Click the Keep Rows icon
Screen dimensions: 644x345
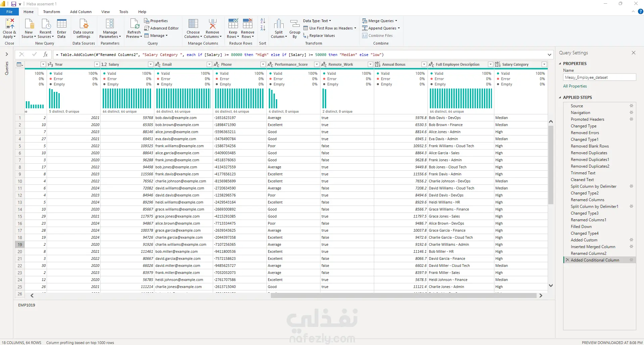(x=233, y=24)
